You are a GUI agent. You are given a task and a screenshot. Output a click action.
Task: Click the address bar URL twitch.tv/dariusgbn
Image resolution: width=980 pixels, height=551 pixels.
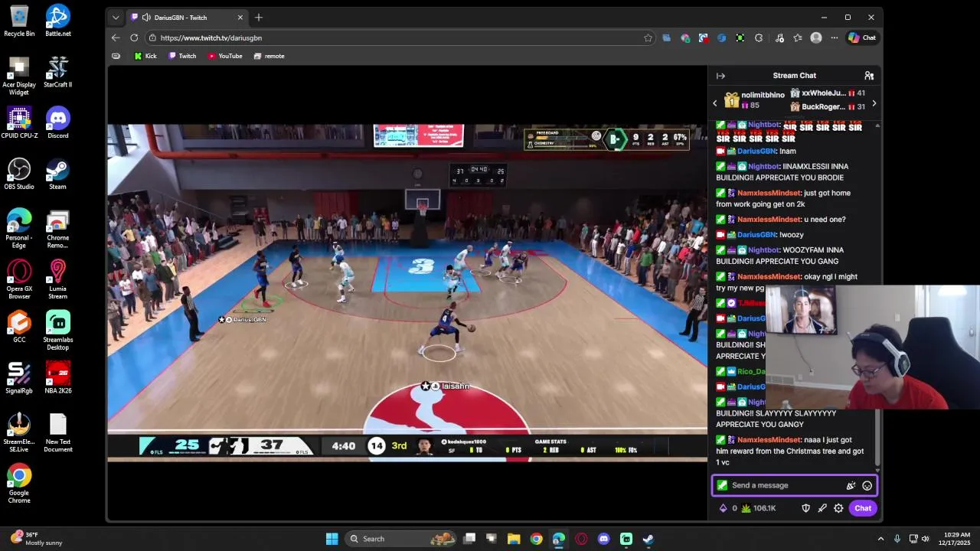[x=211, y=37]
